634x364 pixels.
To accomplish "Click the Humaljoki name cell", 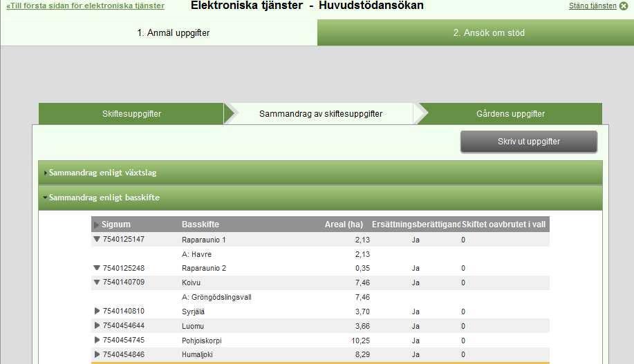I will [x=197, y=355].
